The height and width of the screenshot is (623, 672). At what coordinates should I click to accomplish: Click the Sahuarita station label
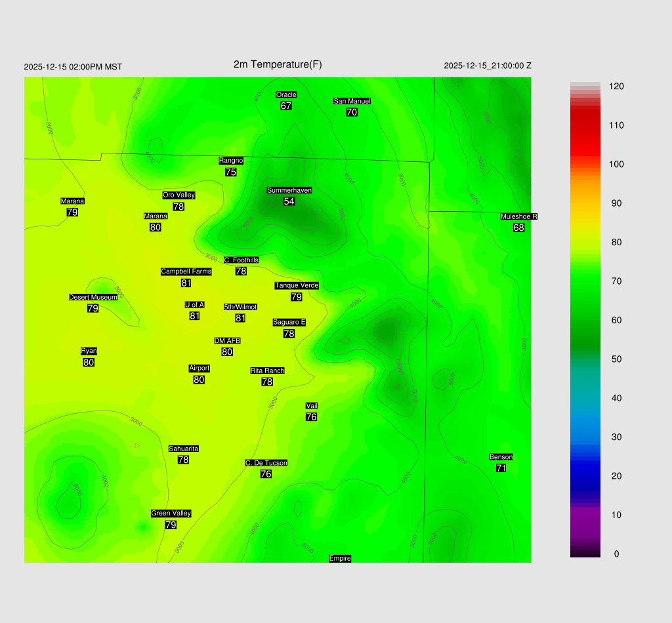point(183,449)
